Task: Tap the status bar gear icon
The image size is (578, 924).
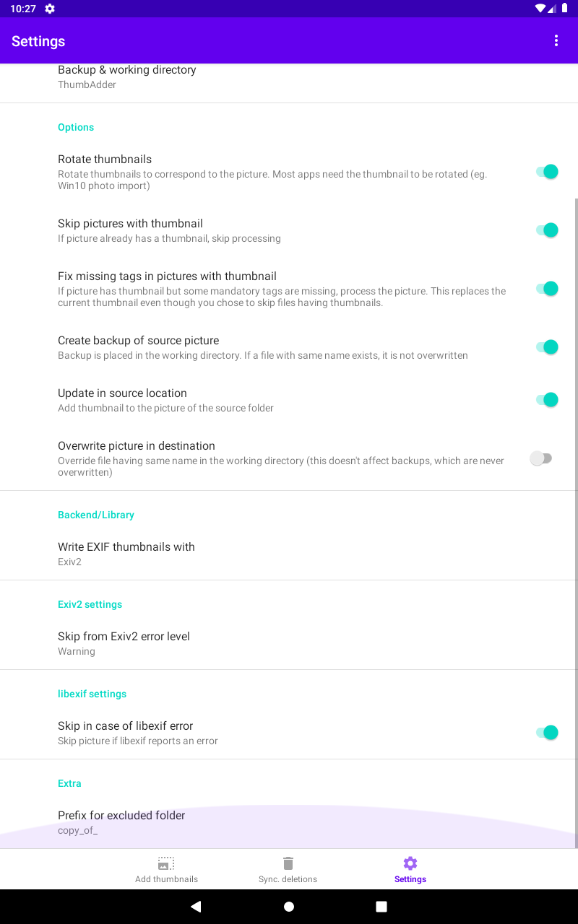Action: click(x=50, y=9)
